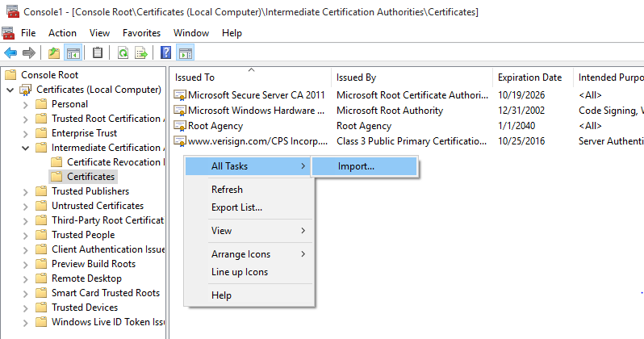This screenshot has height=339, width=644.
Task: Click the Console Root folder icon
Action: click(10, 75)
